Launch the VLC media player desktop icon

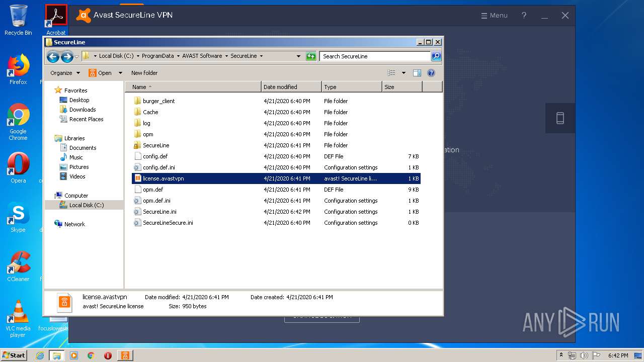[18, 319]
